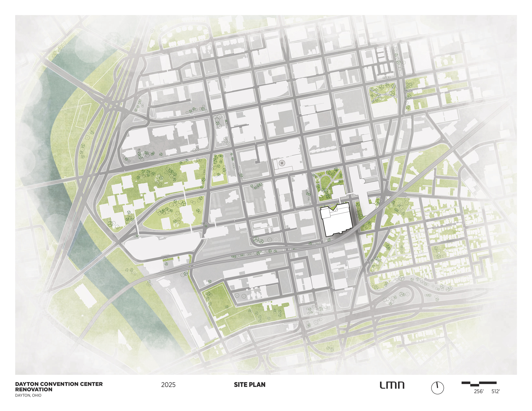Screen dimensions: 532x411
Task: Click the LMN logo
Action: 392,385
